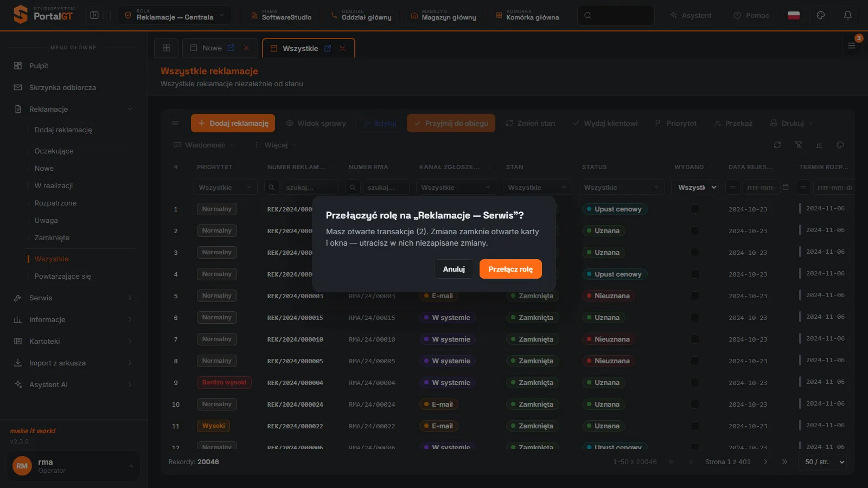Click the table menu lines icon
The width and height of the screenshot is (868, 488).
coord(175,123)
